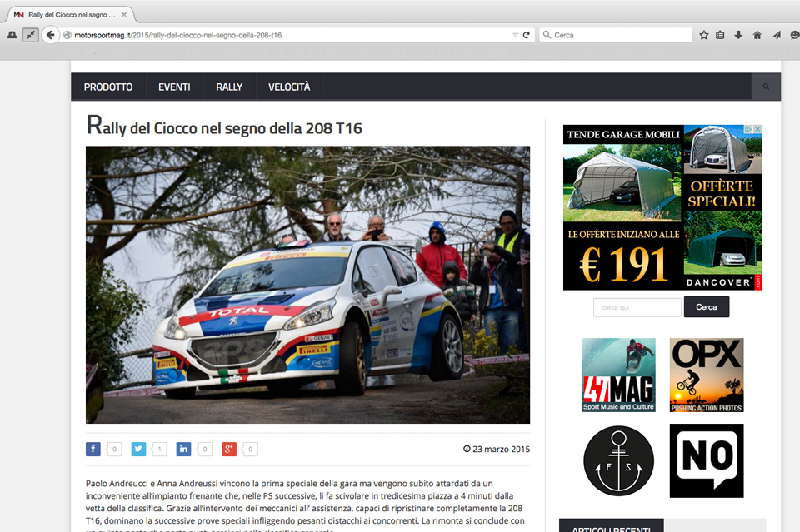Click the globe site identity icon
The image size is (800, 532).
(67, 35)
